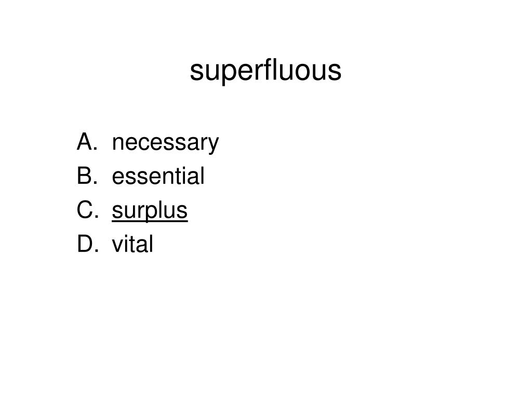
Task: Select the option letter 'A.'
Action: coord(87,141)
